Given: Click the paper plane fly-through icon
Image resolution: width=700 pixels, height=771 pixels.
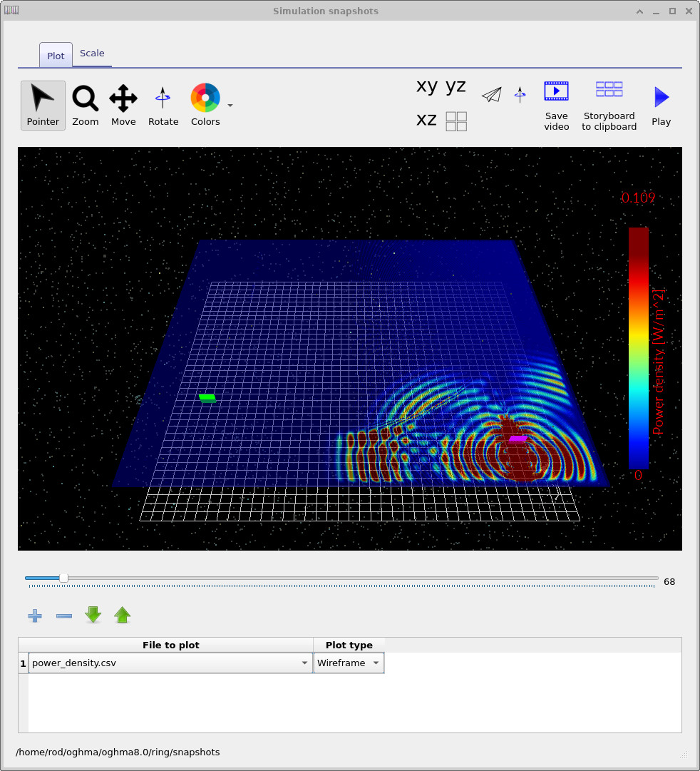Looking at the screenshot, I should coord(491,93).
